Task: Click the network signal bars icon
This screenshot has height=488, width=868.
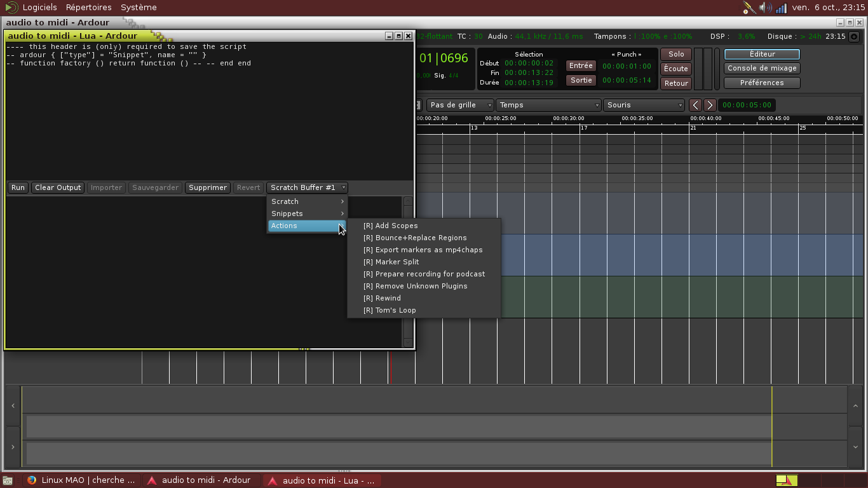Action: pyautogui.click(x=781, y=8)
